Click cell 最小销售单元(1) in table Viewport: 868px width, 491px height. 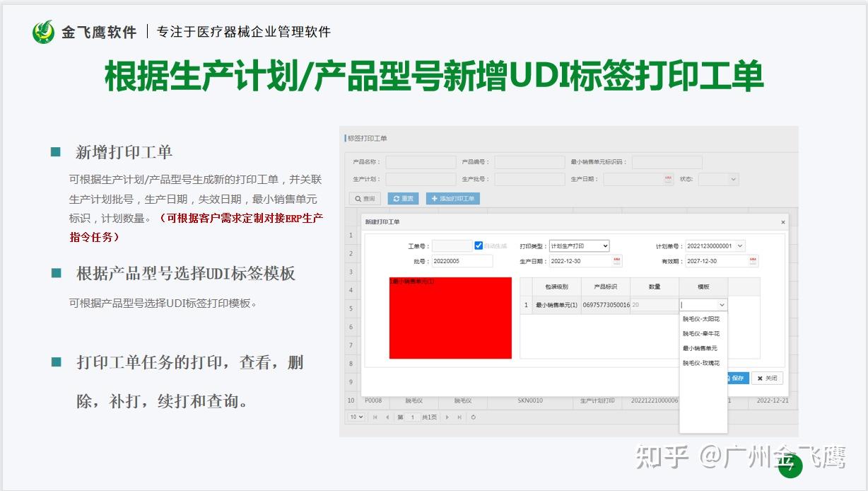556,305
